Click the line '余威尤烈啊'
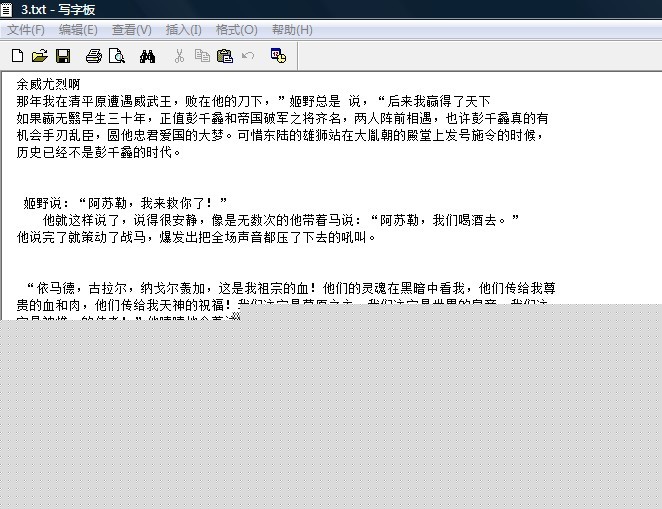The width and height of the screenshot is (662, 509). click(x=48, y=84)
